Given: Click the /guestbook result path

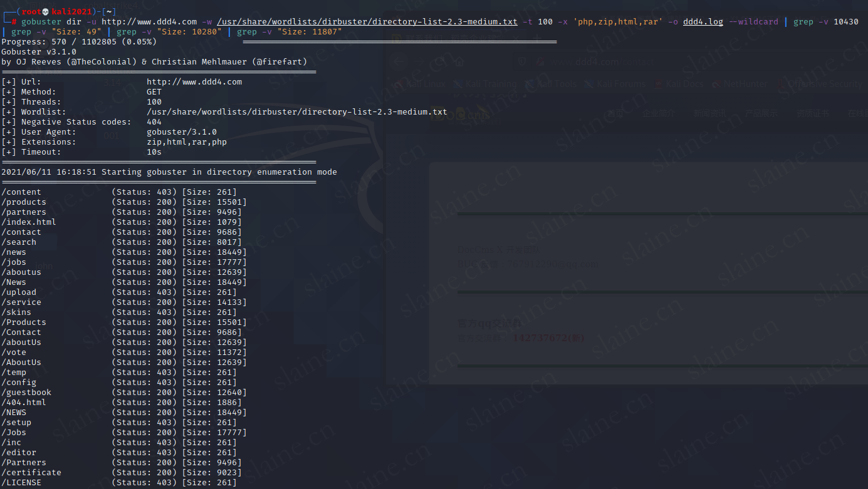Looking at the screenshot, I should point(26,393).
